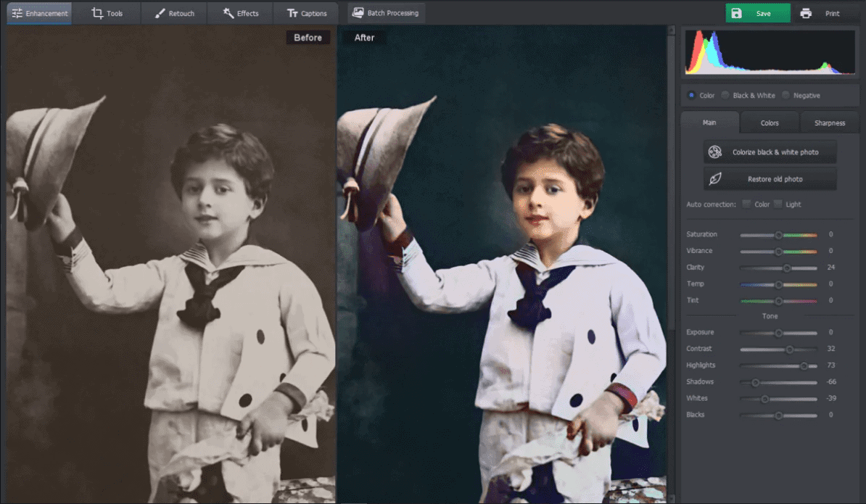This screenshot has width=866, height=504.
Task: Adjust the Shadows slider
Action: click(x=778, y=383)
